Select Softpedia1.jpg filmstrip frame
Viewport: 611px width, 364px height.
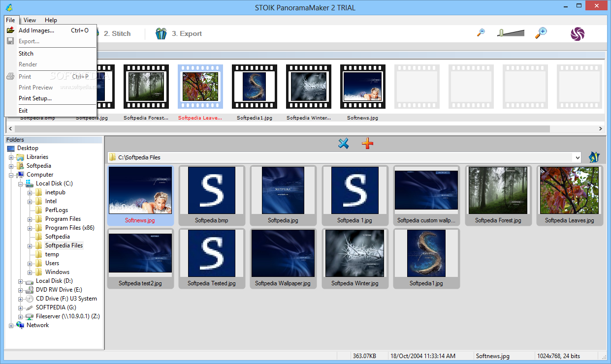255,87
